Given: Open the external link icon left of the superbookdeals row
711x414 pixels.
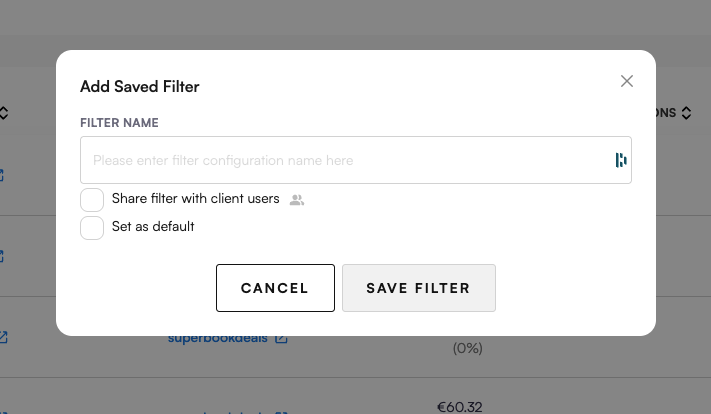Looking at the screenshot, I should (2, 338).
